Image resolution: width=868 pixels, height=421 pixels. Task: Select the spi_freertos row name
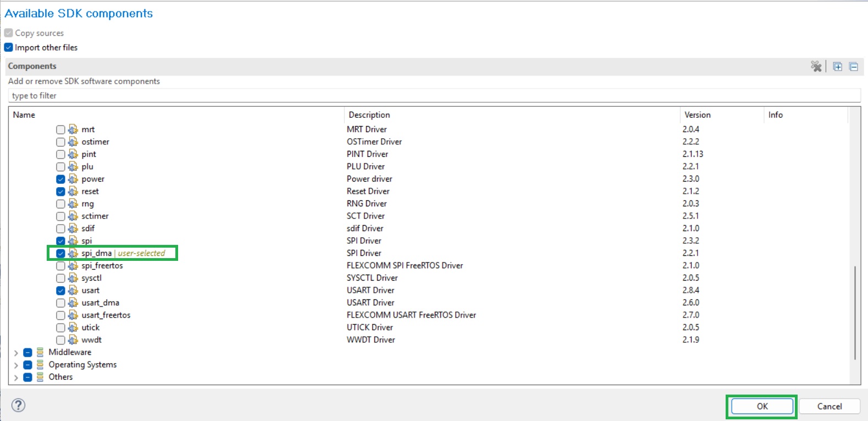pos(102,266)
